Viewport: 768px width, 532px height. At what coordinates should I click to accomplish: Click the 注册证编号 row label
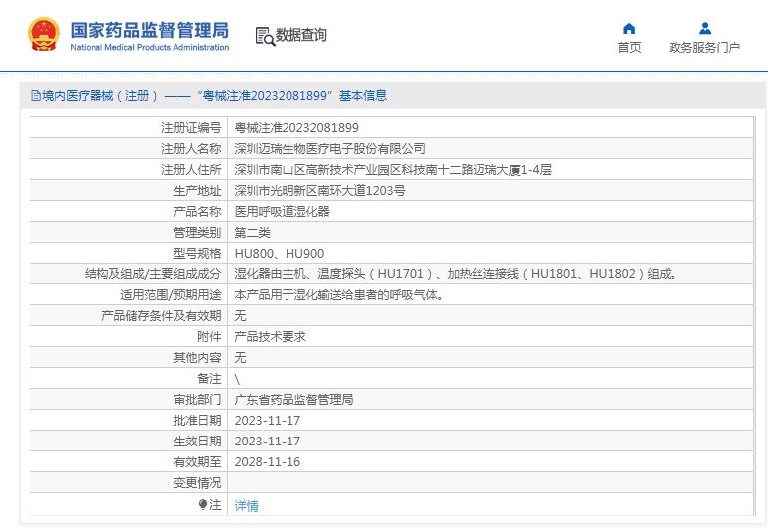191,128
